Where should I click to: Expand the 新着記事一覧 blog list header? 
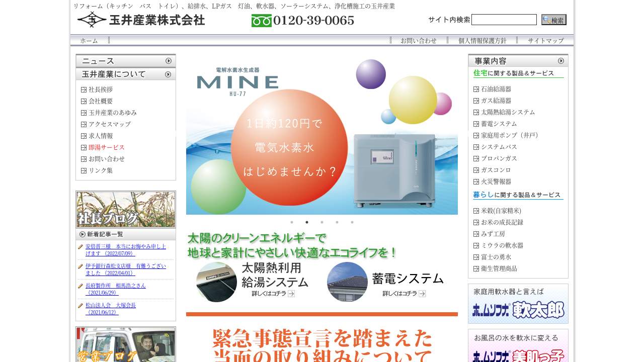pyautogui.click(x=126, y=234)
